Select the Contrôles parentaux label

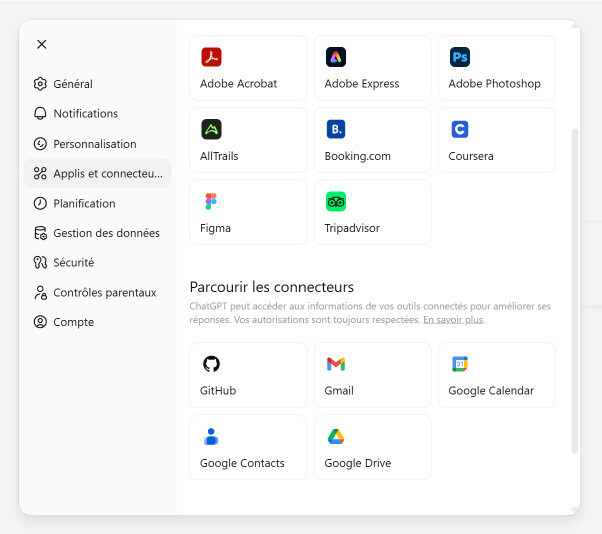[x=105, y=293]
